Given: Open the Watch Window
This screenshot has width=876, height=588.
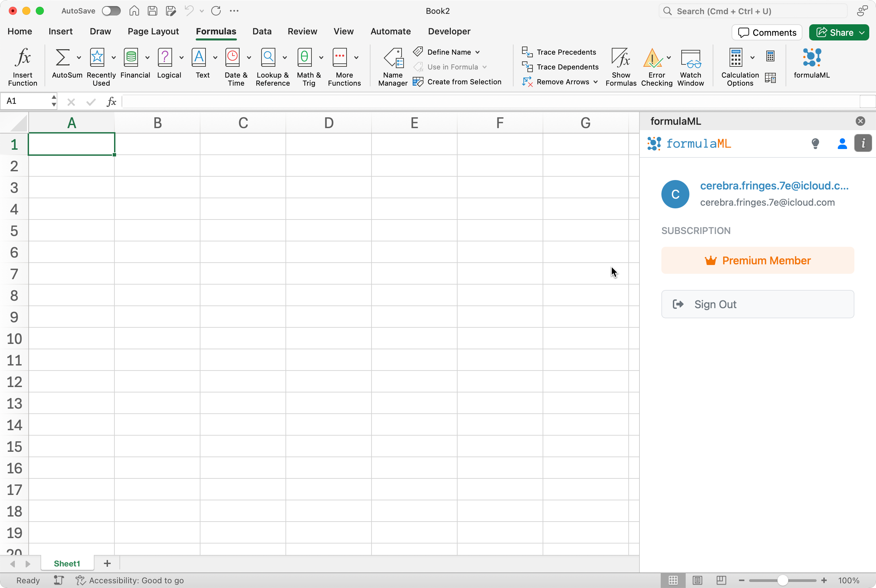Looking at the screenshot, I should point(690,67).
